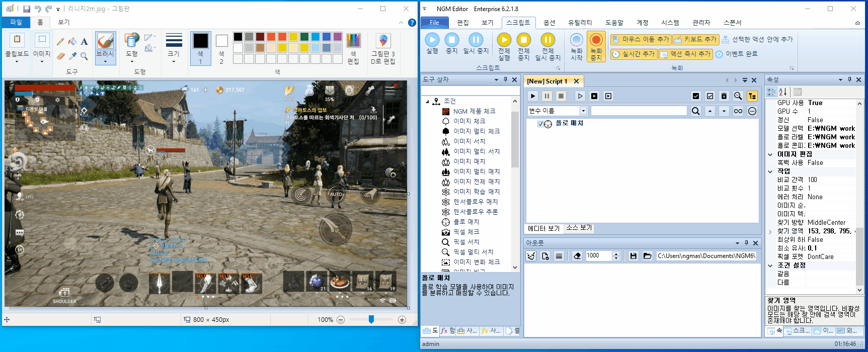The height and width of the screenshot is (352, 868).
Task: Click 실시간 추가 button
Action: (x=634, y=54)
